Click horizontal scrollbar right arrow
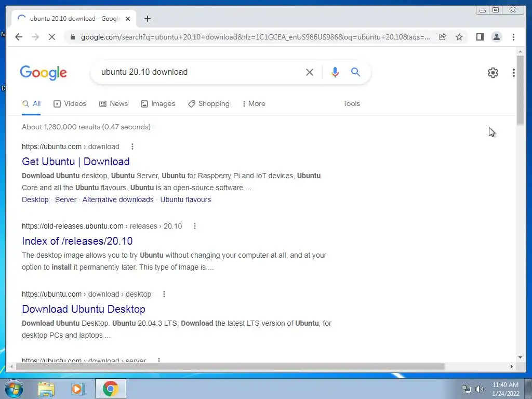 coord(512,366)
